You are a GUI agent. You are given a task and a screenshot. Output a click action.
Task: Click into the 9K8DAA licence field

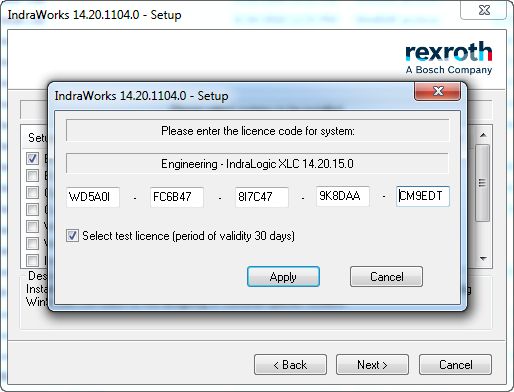pos(343,196)
